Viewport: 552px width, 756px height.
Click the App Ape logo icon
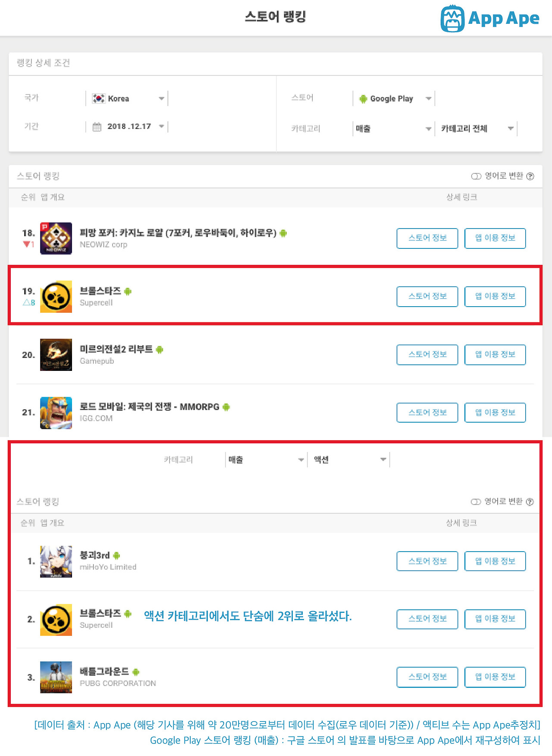(452, 19)
